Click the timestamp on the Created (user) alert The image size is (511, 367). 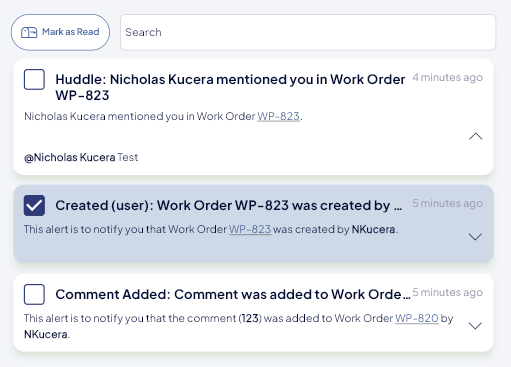coord(447,203)
